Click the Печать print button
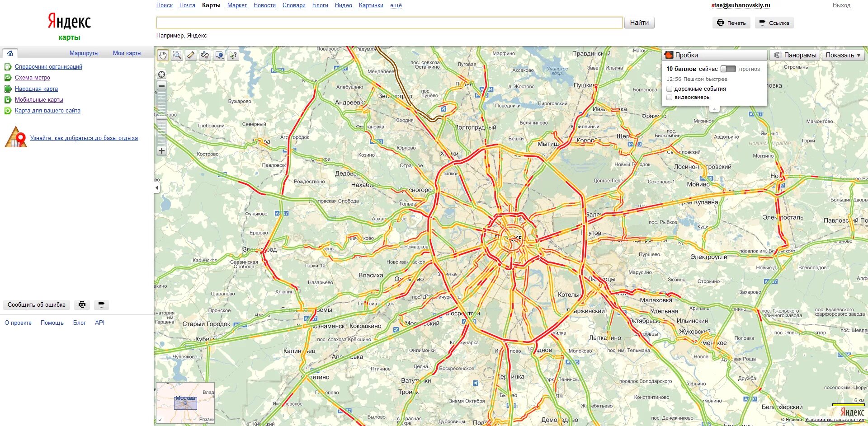Viewport: 868px width, 426px height. tap(731, 23)
